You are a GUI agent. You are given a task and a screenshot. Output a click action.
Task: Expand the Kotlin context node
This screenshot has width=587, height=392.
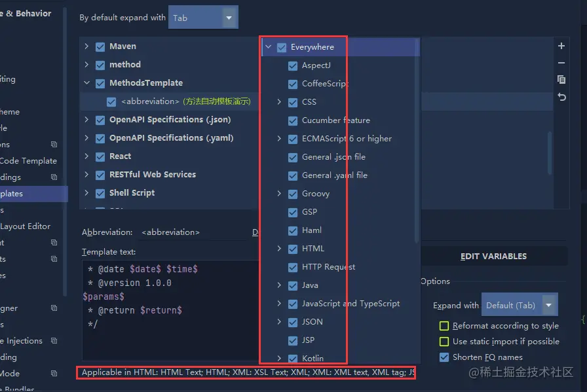[279, 358]
